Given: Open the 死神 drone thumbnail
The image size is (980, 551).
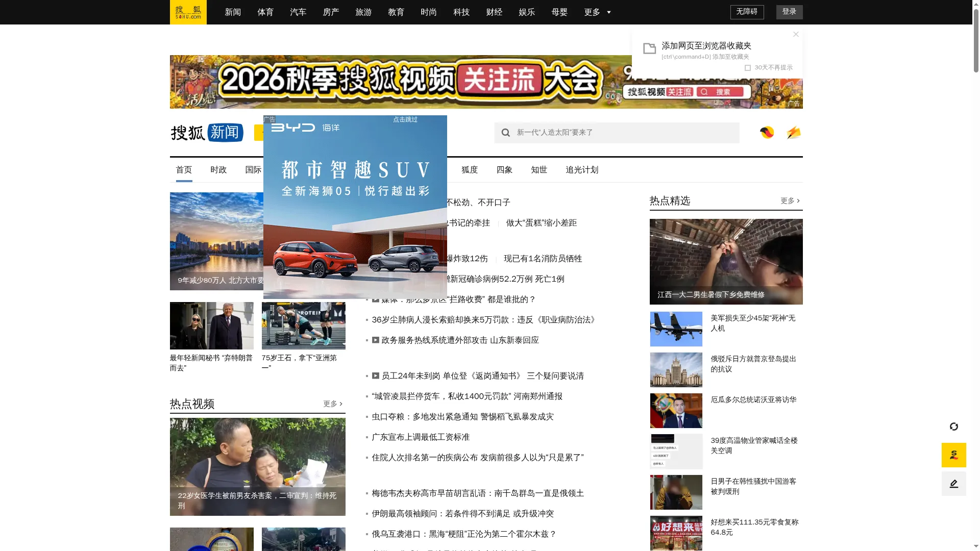Looking at the screenshot, I should tap(676, 329).
